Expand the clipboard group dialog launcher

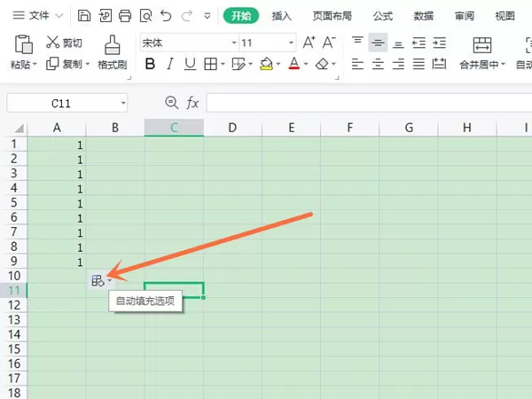pyautogui.click(x=129, y=78)
